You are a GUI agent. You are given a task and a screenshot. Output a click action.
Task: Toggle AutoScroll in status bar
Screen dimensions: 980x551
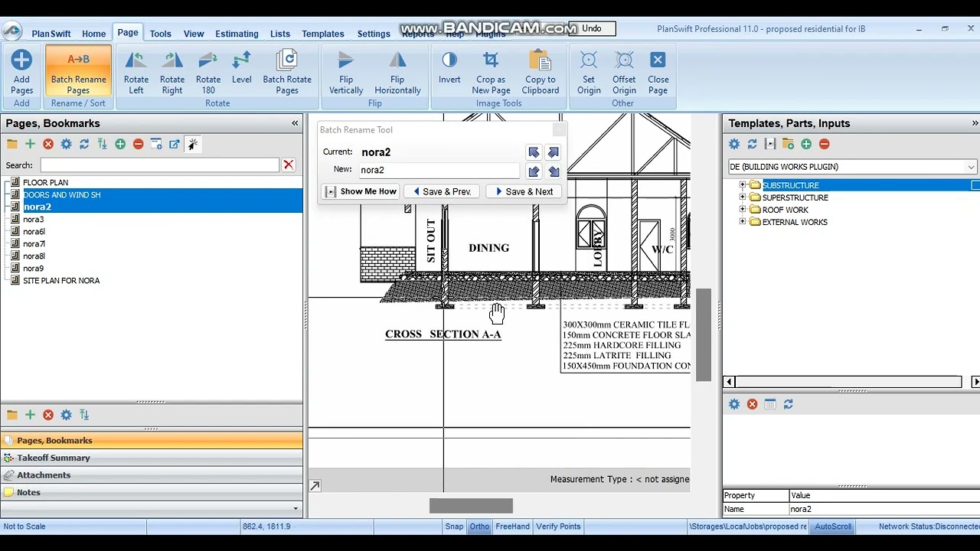[832, 527]
